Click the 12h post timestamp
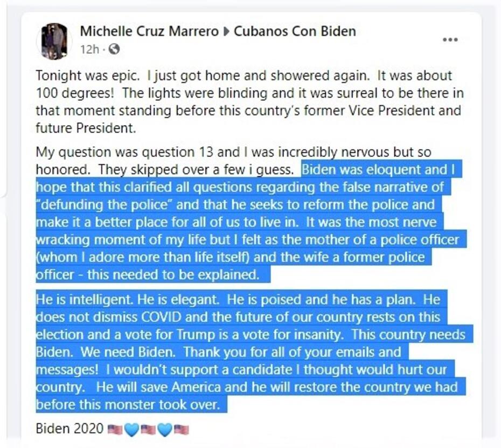The height and width of the screenshot is (448, 501). coord(89,50)
